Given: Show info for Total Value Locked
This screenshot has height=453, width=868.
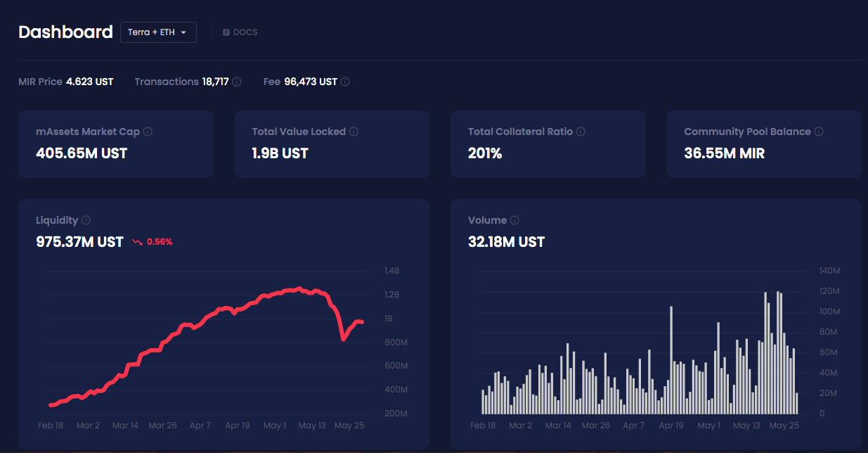Looking at the screenshot, I should click(354, 132).
